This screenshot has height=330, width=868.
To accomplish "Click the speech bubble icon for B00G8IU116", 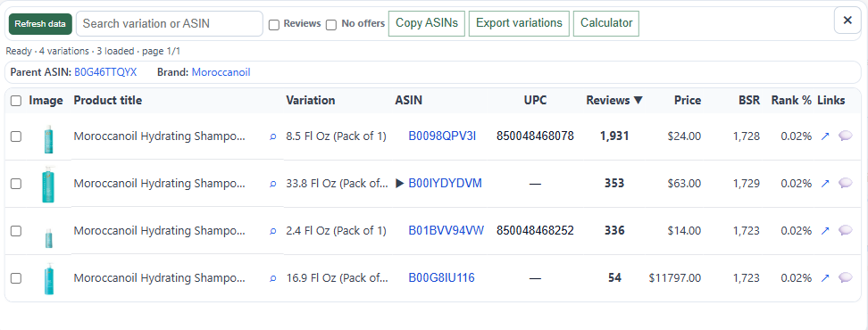I will point(846,277).
